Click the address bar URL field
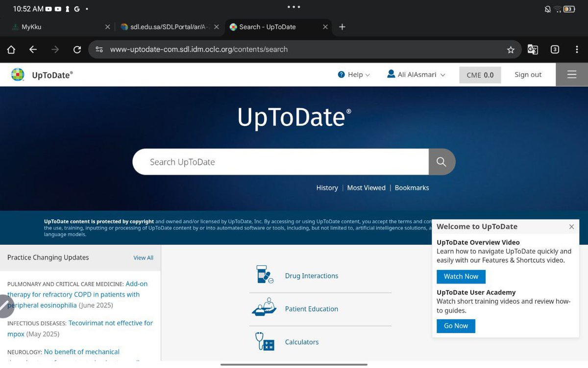 pyautogui.click(x=304, y=50)
